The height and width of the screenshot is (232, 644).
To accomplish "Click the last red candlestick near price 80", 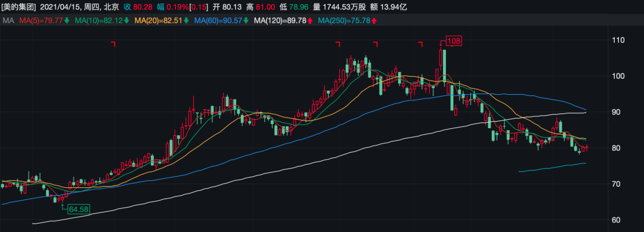I will (x=587, y=148).
